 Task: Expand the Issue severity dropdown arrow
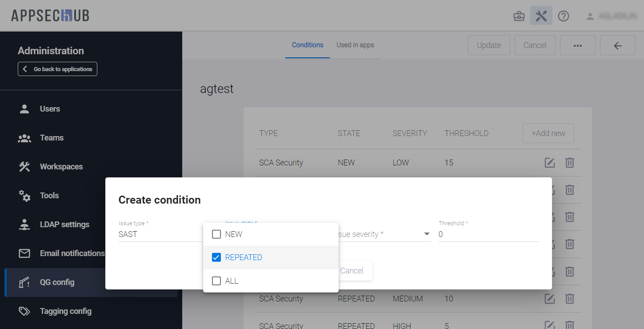click(x=427, y=234)
